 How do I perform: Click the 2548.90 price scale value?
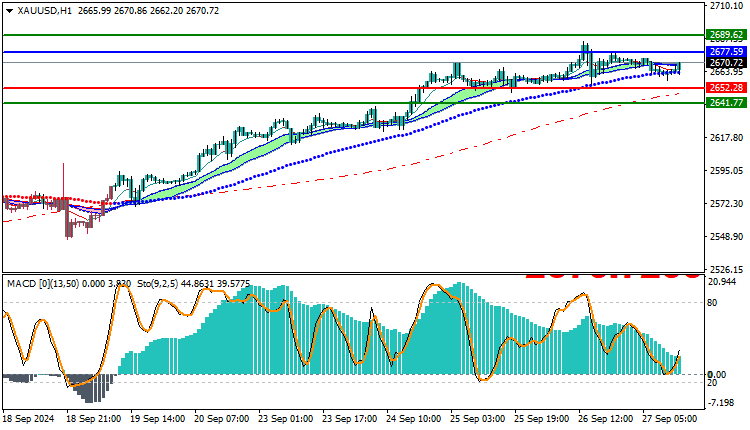pos(726,237)
